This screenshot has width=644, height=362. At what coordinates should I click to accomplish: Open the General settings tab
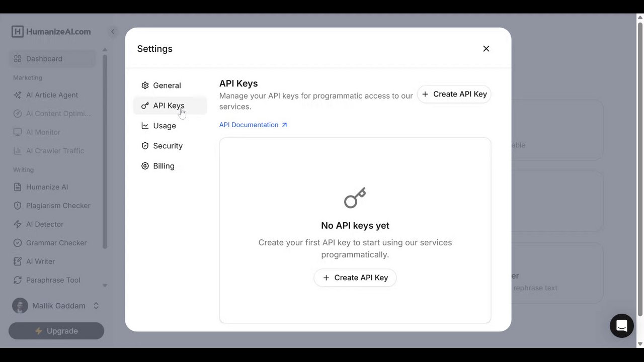(x=167, y=85)
